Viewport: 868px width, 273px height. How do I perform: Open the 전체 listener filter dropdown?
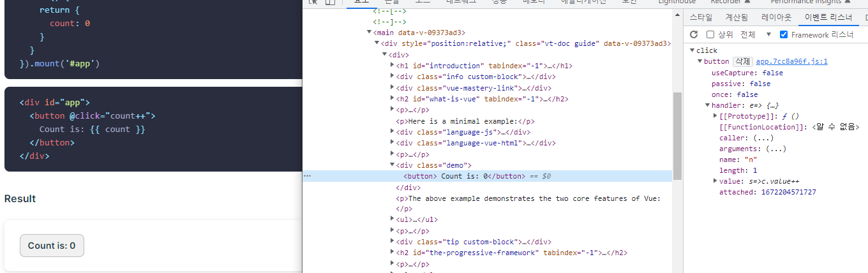pyautogui.click(x=756, y=34)
